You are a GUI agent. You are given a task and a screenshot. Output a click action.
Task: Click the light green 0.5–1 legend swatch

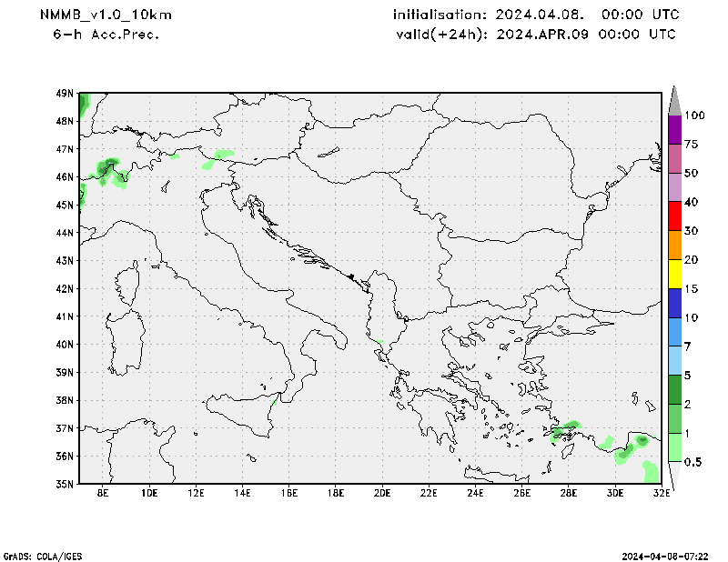point(674,447)
